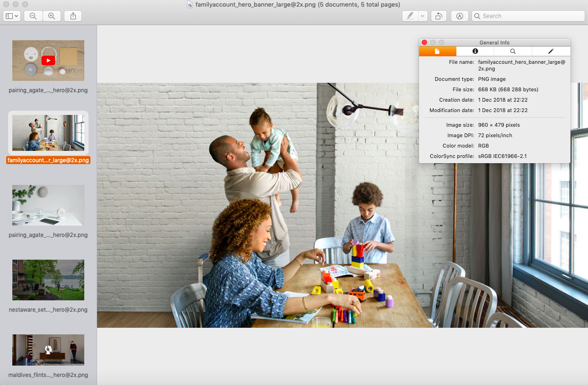Image resolution: width=588 pixels, height=385 pixels.
Task: Click the file size value 668 KB
Action: pyautogui.click(x=508, y=89)
